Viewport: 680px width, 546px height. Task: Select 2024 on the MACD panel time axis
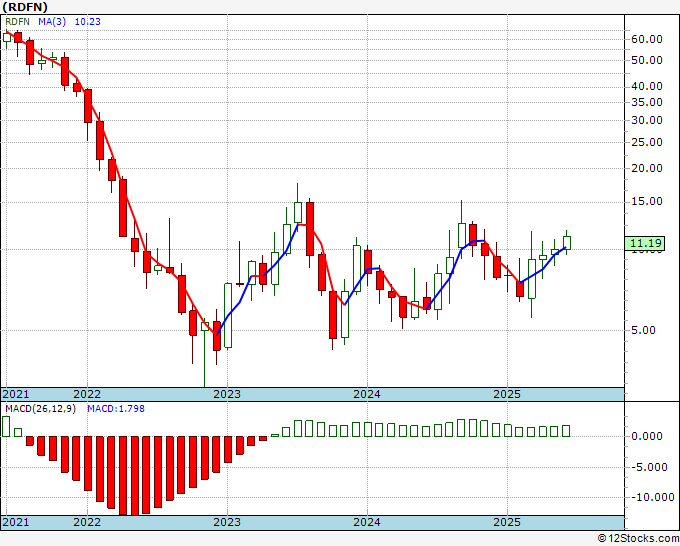(x=367, y=522)
